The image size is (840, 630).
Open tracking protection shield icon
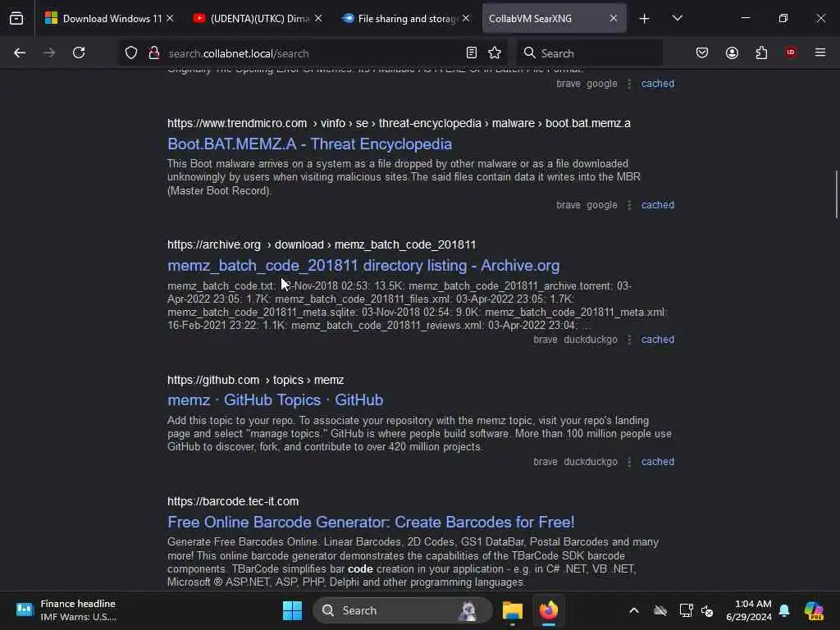pyautogui.click(x=131, y=52)
